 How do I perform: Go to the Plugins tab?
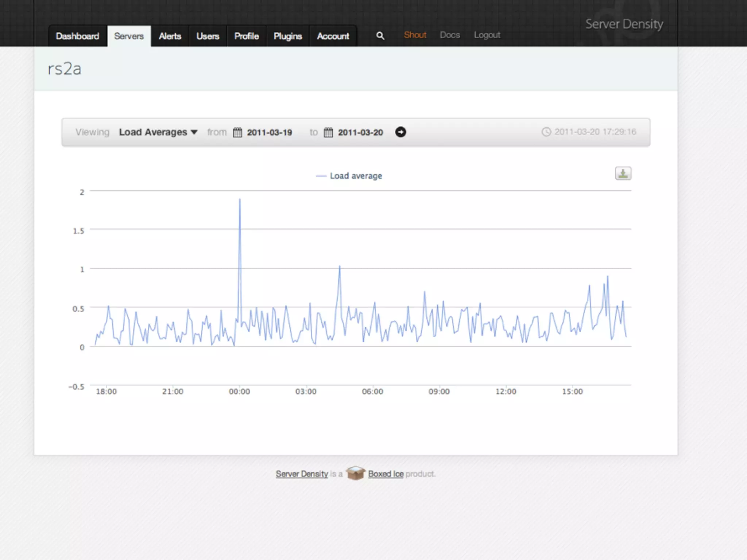click(x=288, y=36)
